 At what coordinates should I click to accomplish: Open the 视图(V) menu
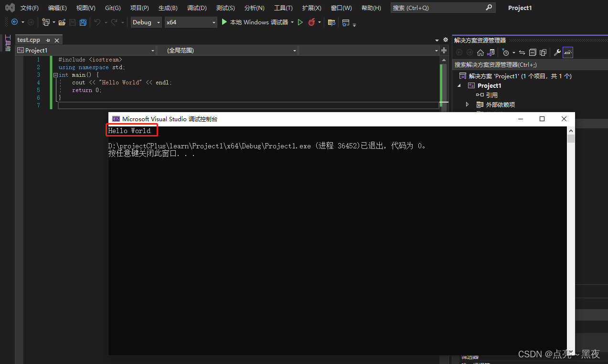[85, 8]
